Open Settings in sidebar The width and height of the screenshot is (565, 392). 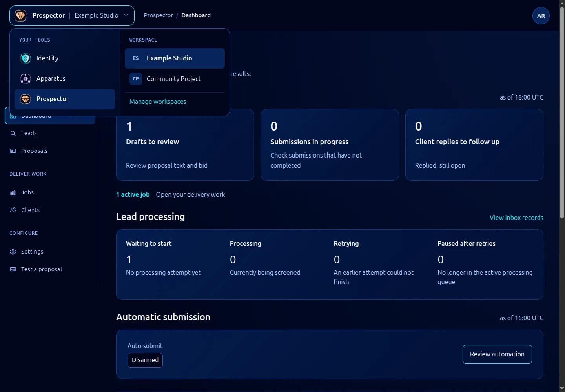point(50,252)
